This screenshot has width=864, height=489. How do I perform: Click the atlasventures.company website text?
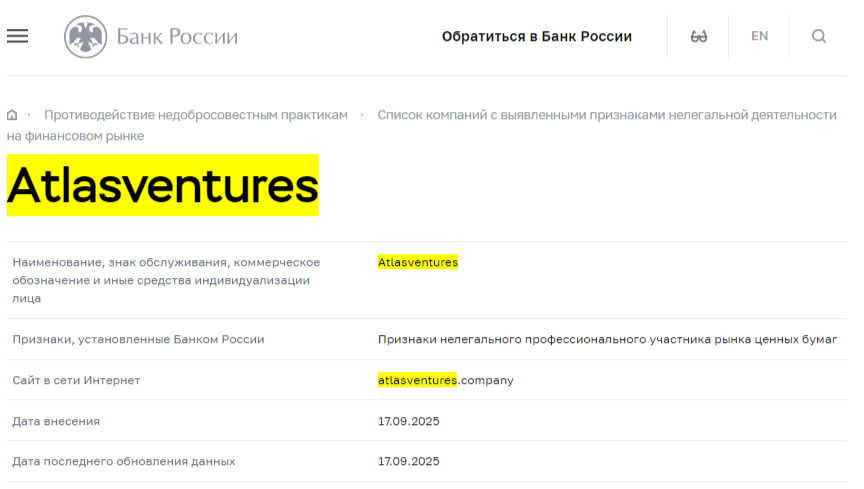[445, 380]
